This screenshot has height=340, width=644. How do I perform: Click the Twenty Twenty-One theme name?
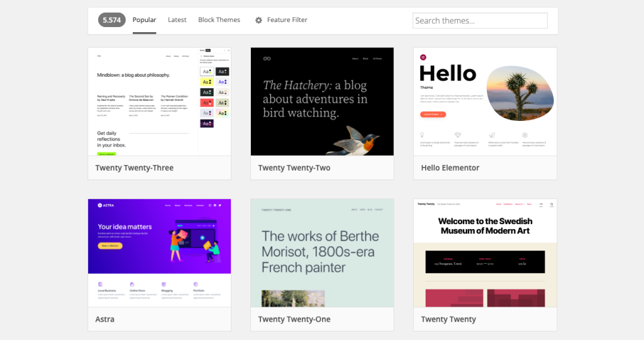point(294,319)
